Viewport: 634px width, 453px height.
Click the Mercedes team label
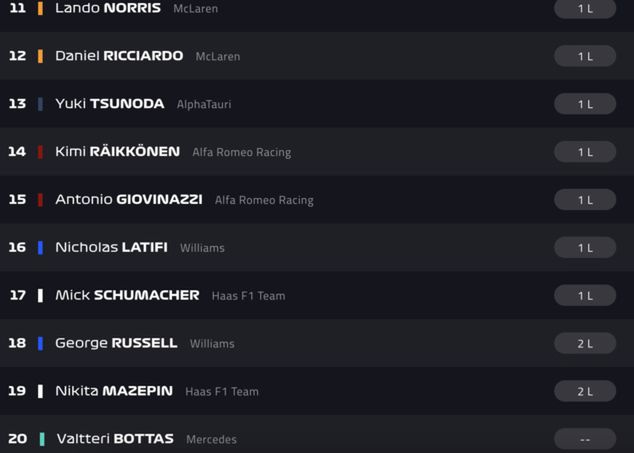(x=211, y=439)
